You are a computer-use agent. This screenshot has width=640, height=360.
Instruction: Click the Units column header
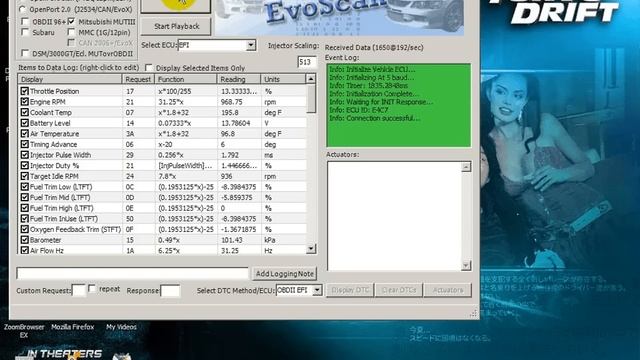pyautogui.click(x=283, y=79)
